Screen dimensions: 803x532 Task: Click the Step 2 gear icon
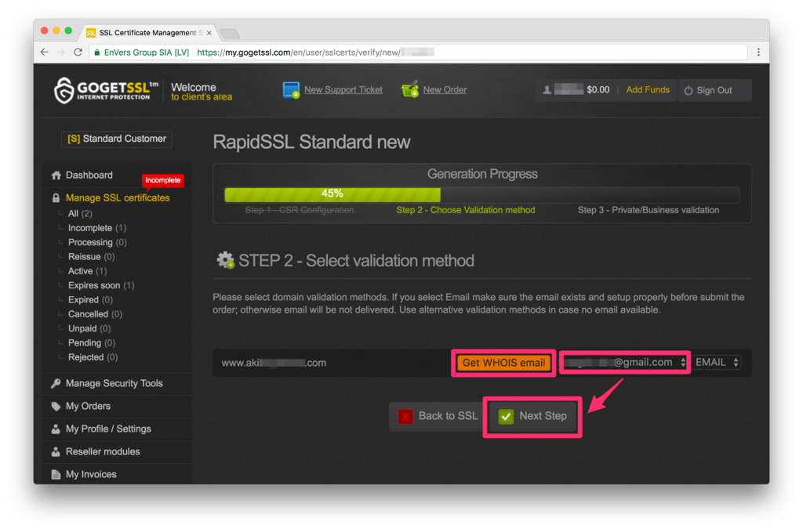(225, 260)
